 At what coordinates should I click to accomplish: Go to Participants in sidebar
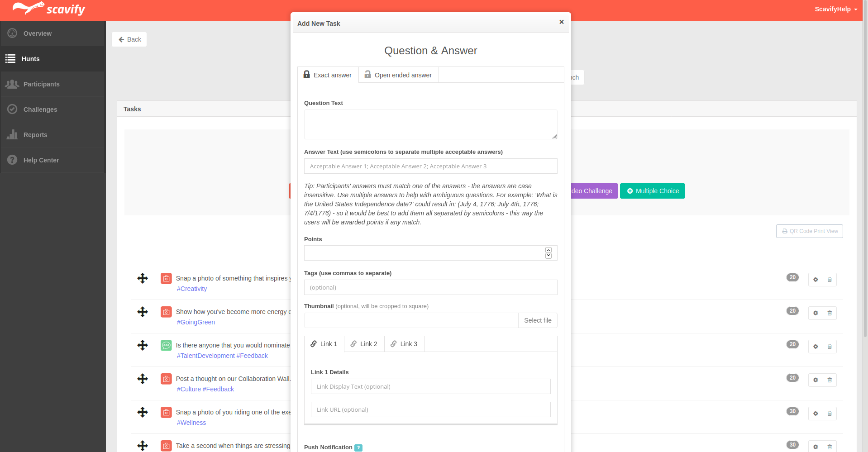pyautogui.click(x=53, y=84)
